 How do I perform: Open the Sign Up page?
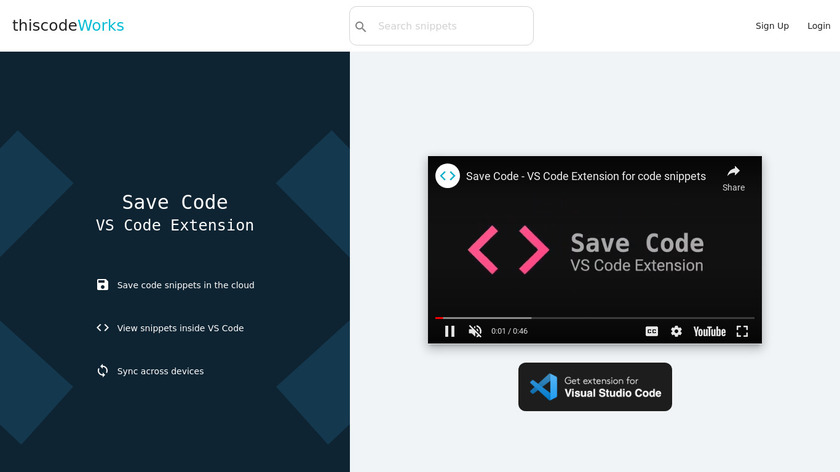click(x=772, y=26)
